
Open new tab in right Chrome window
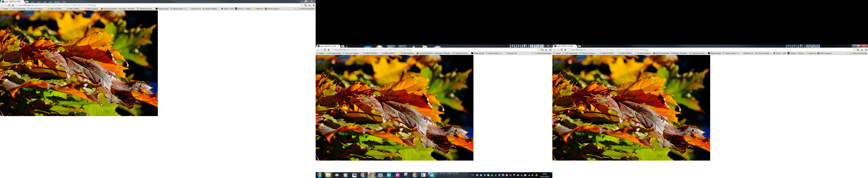579,46
